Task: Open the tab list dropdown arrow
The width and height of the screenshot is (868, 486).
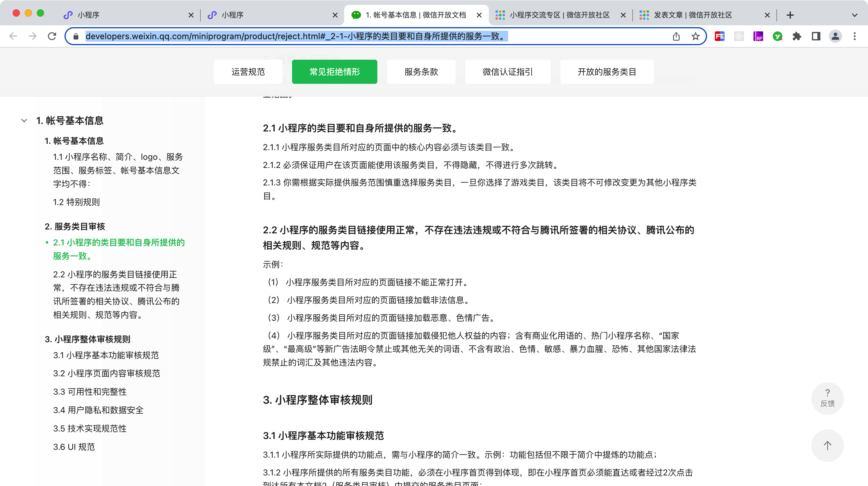Action: pyautogui.click(x=854, y=15)
